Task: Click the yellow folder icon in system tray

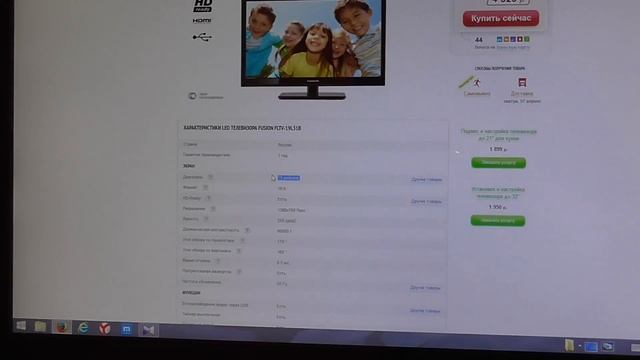Action: click(x=569, y=345)
